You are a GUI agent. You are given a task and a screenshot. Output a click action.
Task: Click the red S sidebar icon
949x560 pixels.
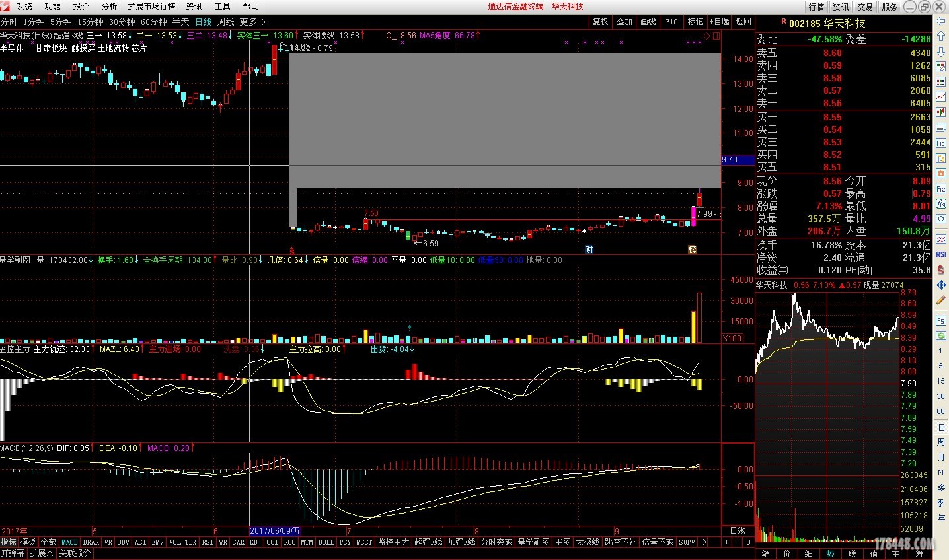click(940, 270)
